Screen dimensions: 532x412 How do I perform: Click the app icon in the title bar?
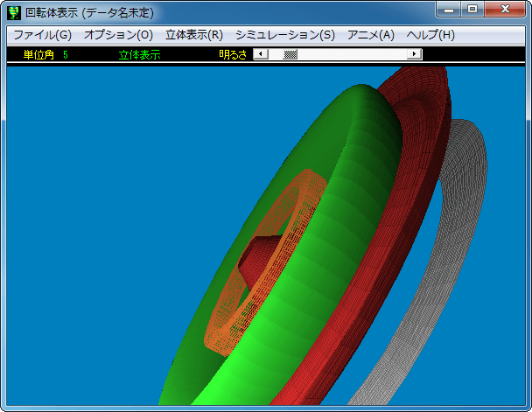point(14,12)
